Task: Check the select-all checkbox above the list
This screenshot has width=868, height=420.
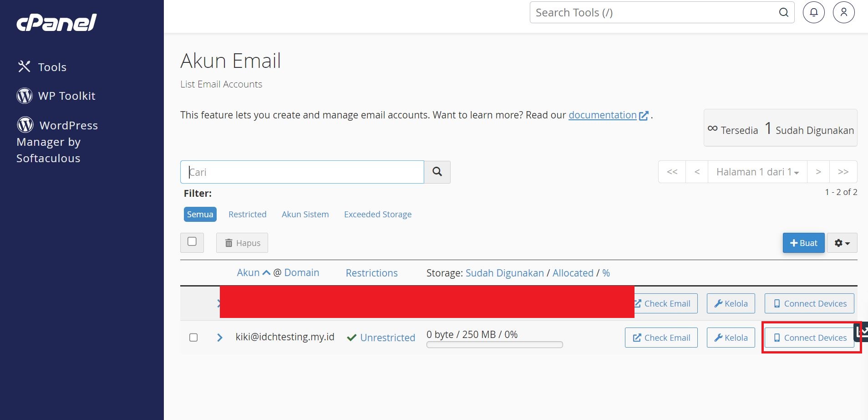Action: coord(192,242)
